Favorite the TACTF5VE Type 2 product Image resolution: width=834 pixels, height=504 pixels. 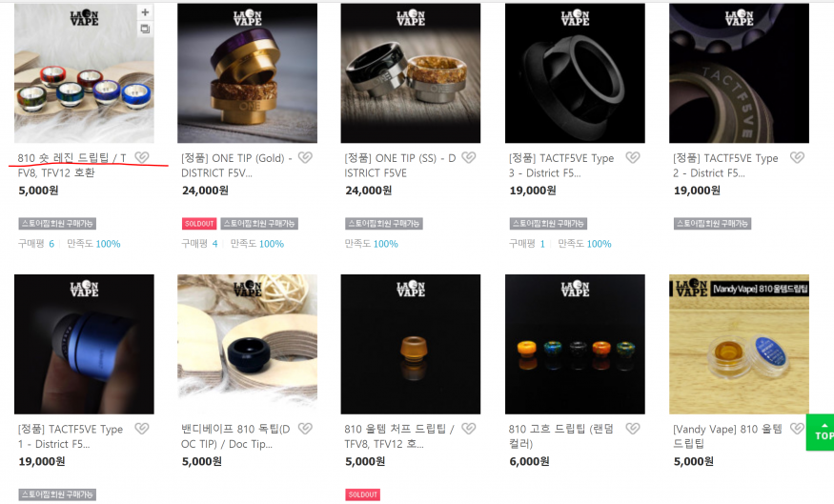tap(797, 157)
